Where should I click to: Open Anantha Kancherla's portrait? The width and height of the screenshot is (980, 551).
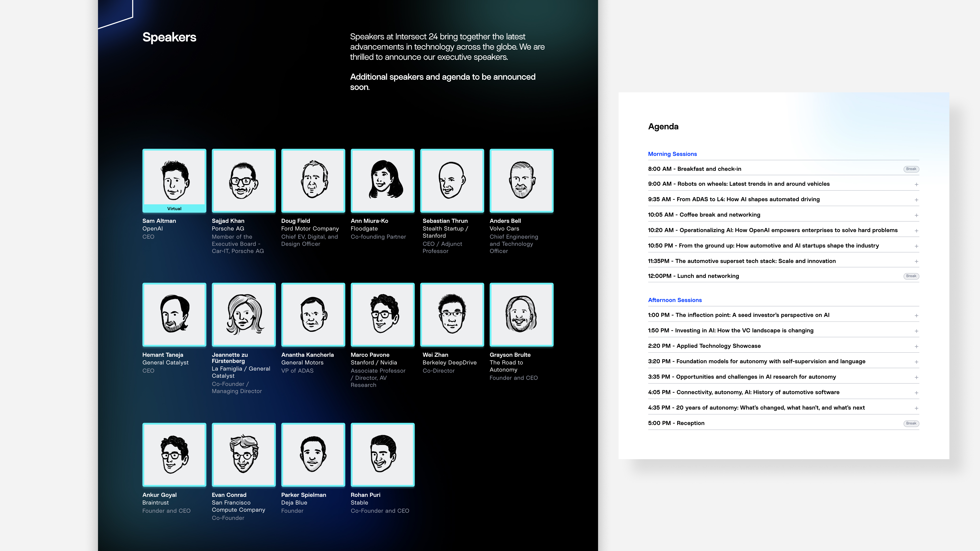313,314
